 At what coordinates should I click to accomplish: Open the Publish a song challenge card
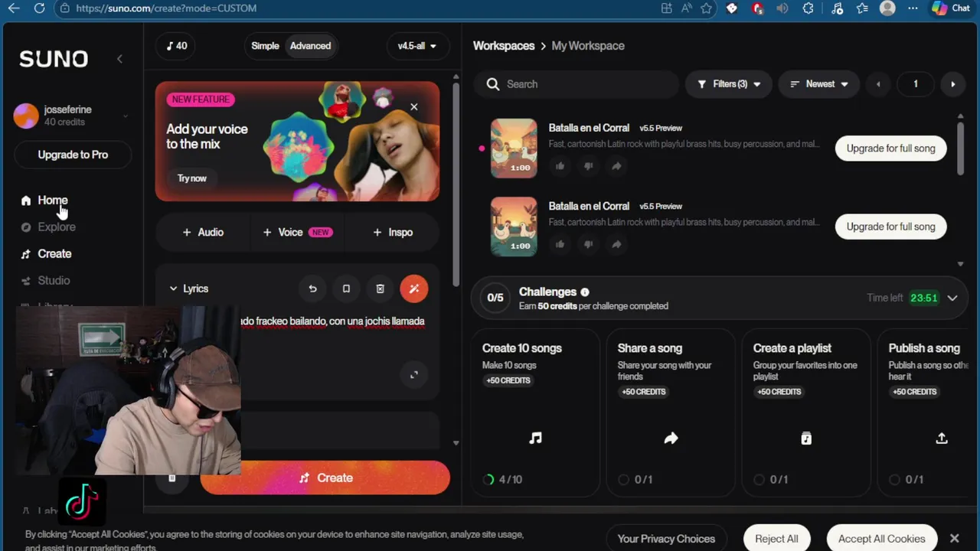click(x=923, y=413)
